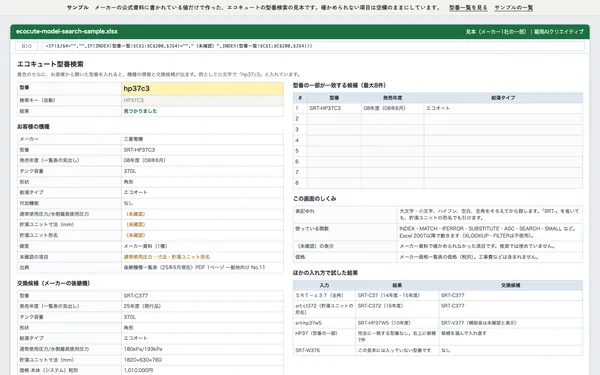This screenshot has width=600, height=375.
Task: Click the formula bar starting with =IF($J$4
Action: tap(313, 46)
